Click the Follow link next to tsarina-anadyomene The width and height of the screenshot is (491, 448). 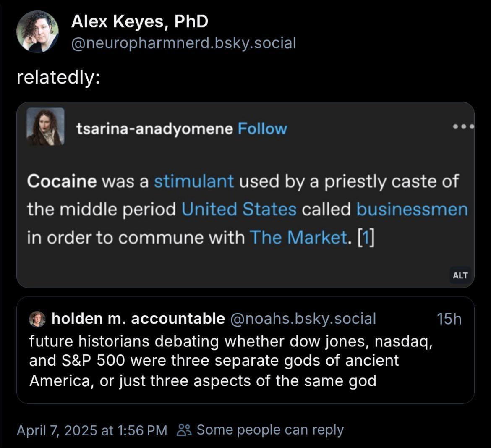coord(262,128)
